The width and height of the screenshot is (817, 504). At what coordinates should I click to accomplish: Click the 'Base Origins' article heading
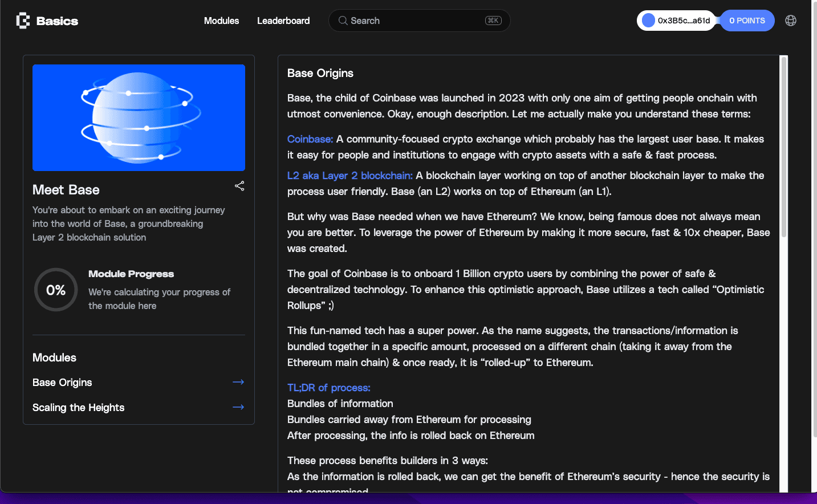(x=320, y=73)
